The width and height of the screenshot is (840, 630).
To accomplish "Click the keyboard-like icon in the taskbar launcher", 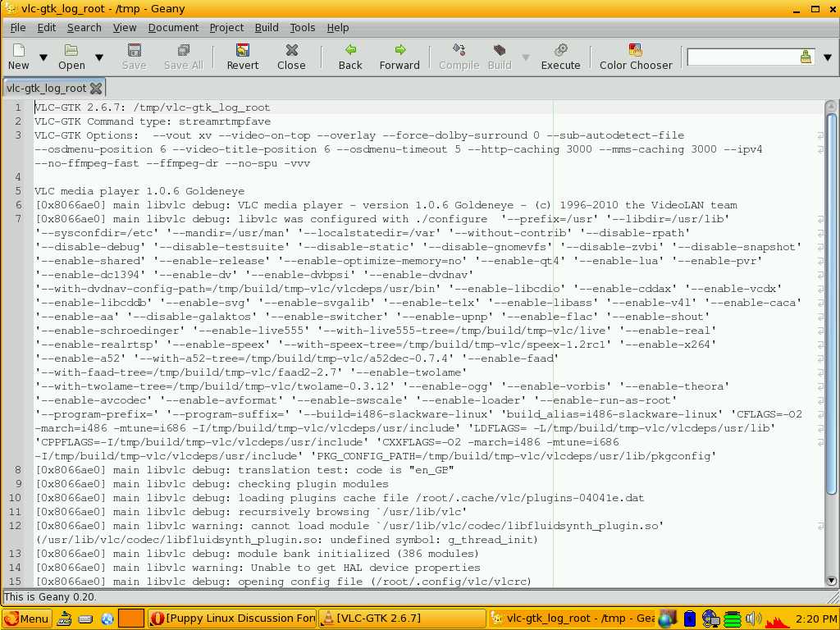I will coord(85,619).
